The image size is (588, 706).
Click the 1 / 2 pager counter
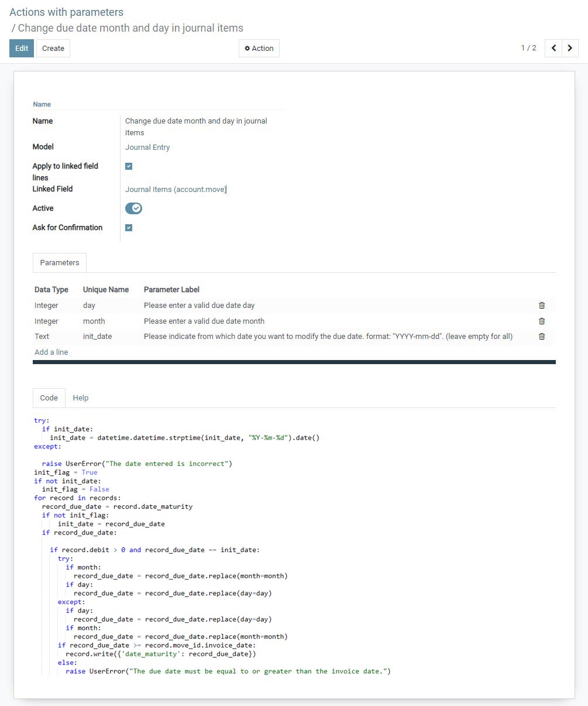coord(528,48)
